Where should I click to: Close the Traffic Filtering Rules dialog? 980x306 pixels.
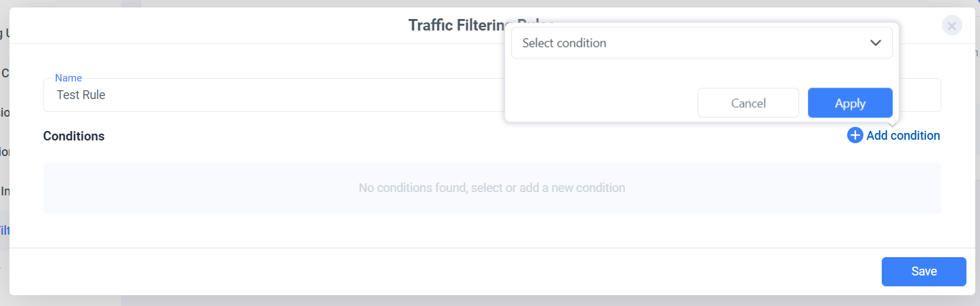coord(952,26)
